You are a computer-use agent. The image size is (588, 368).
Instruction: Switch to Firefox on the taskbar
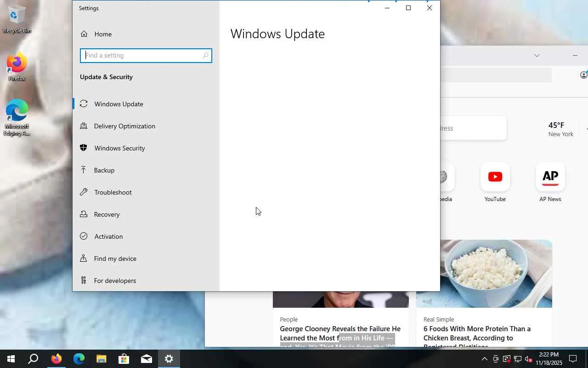click(56, 359)
